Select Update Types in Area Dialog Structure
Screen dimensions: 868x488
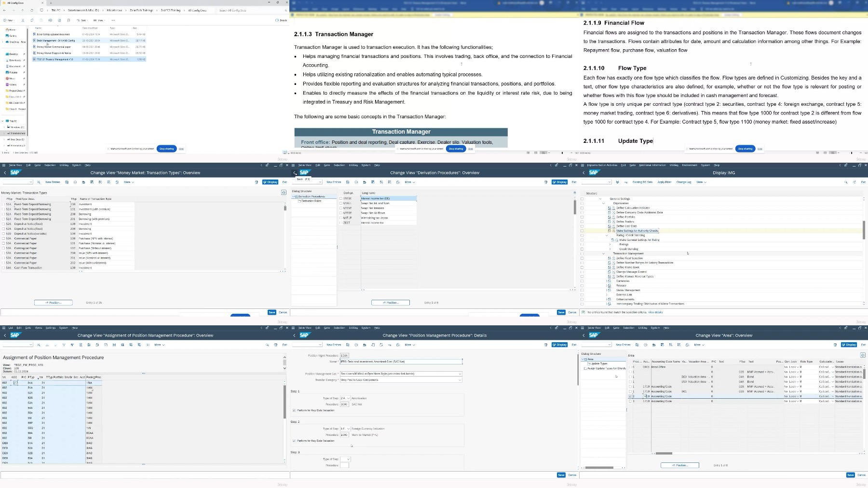click(599, 363)
